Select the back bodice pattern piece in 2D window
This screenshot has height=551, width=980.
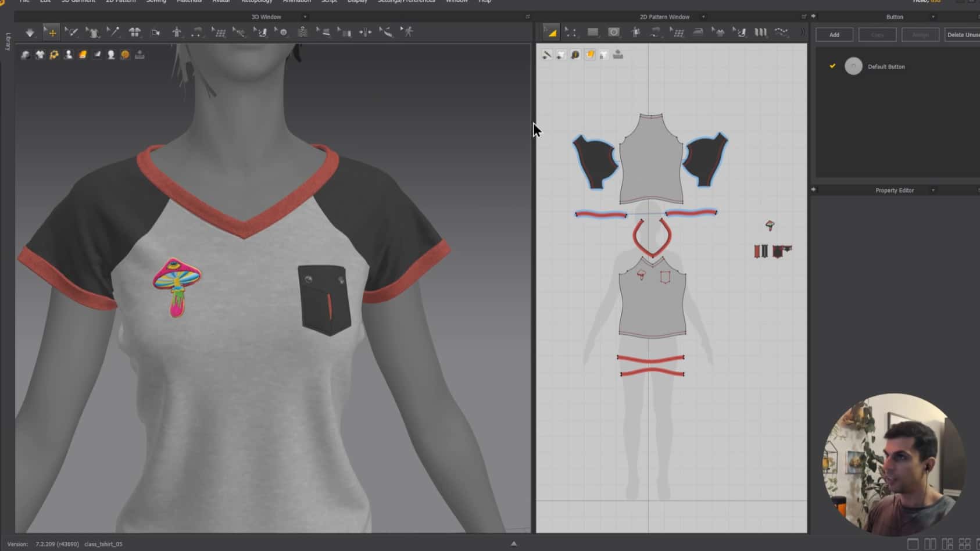pos(651,160)
